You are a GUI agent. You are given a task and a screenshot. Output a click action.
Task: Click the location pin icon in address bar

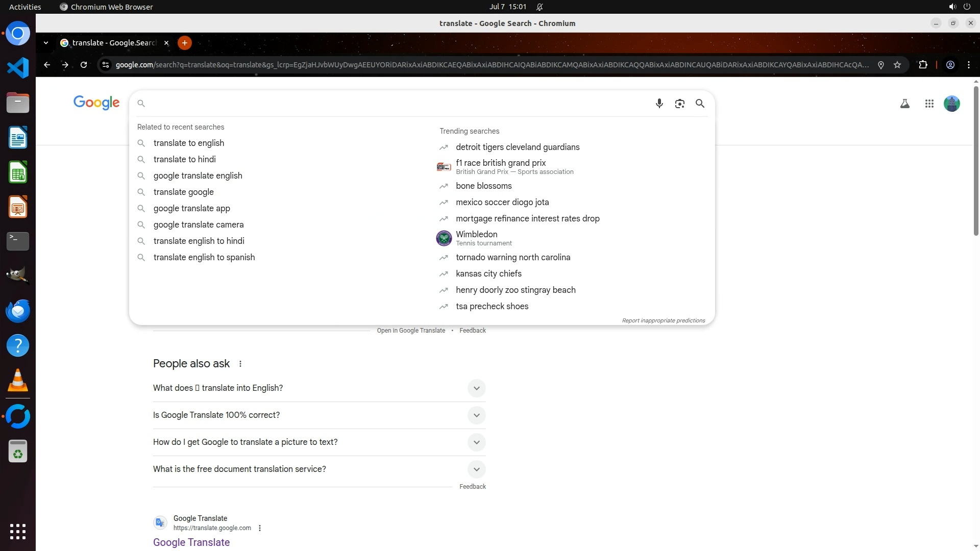point(880,65)
